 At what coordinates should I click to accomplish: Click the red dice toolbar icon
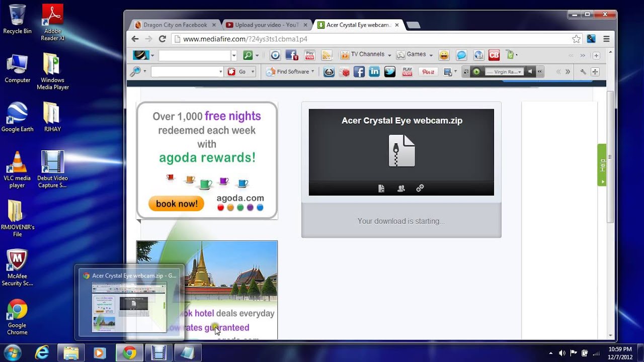click(345, 72)
